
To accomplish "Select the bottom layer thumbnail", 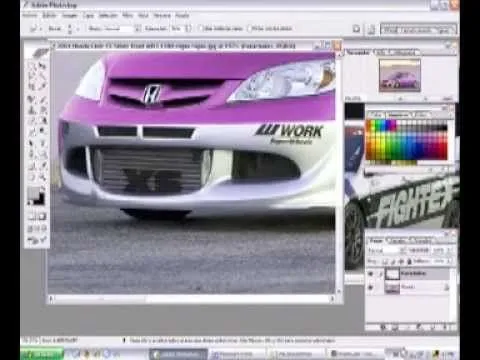I will [x=392, y=287].
